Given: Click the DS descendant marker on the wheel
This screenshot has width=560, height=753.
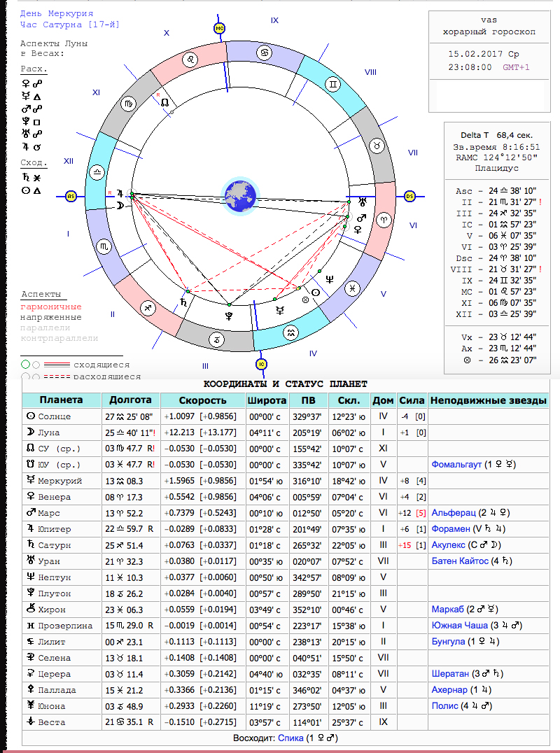Looking at the screenshot, I should [409, 197].
